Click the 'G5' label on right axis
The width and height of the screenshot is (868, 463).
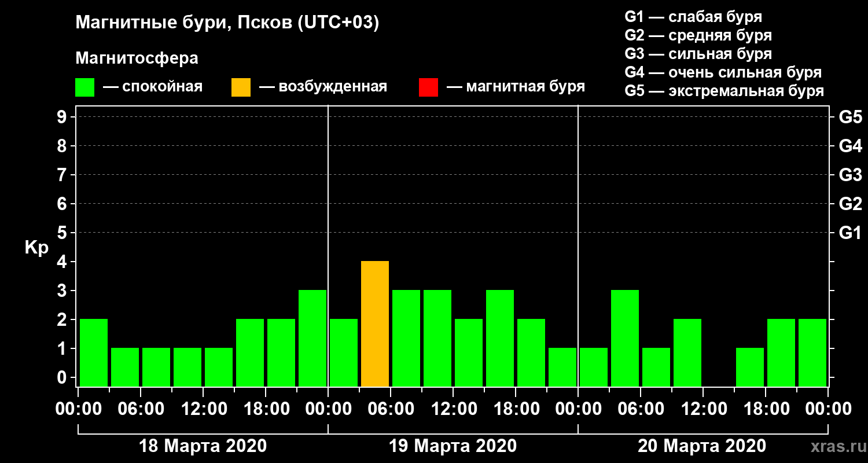tap(850, 117)
